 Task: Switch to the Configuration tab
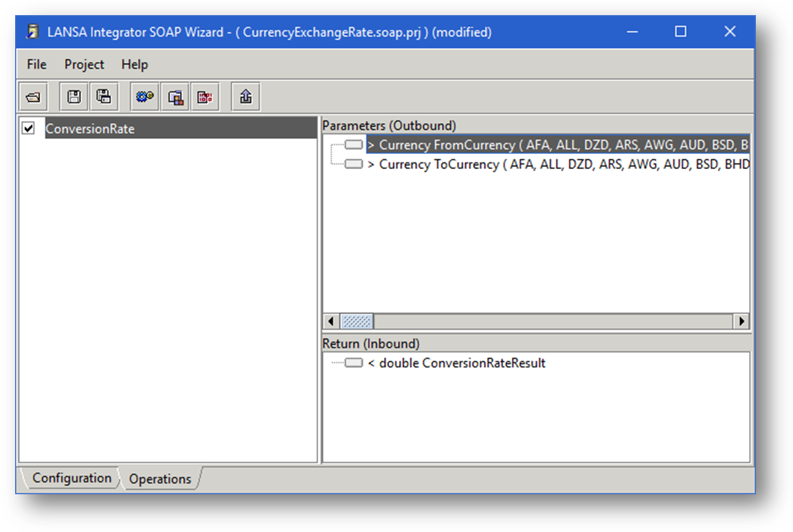(71, 478)
